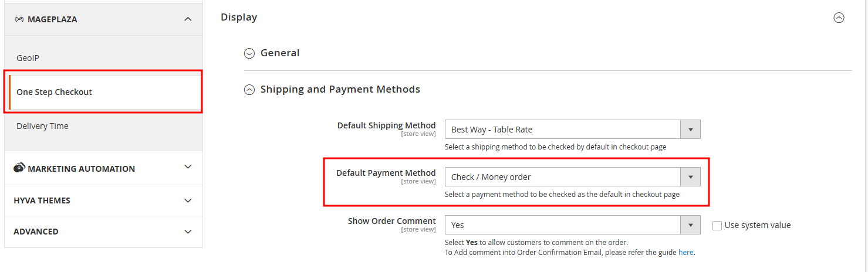Screen dimensions: 868x272
Task: Open the Default Shipping Method dropdown
Action: [x=572, y=130]
